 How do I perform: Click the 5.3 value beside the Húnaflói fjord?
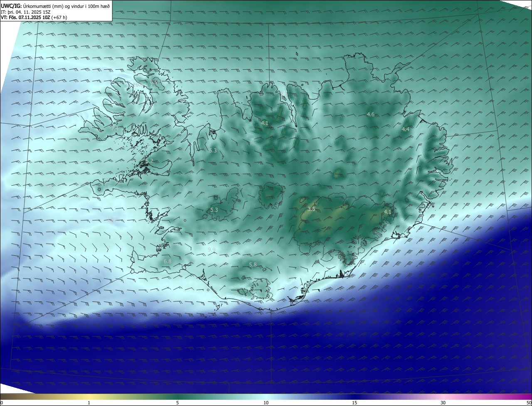click(213, 150)
